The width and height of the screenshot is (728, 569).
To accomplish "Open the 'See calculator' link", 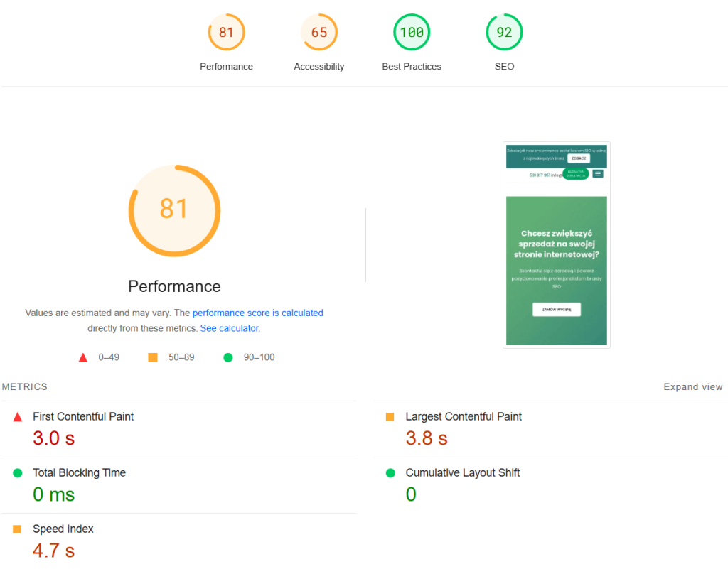I will click(230, 328).
